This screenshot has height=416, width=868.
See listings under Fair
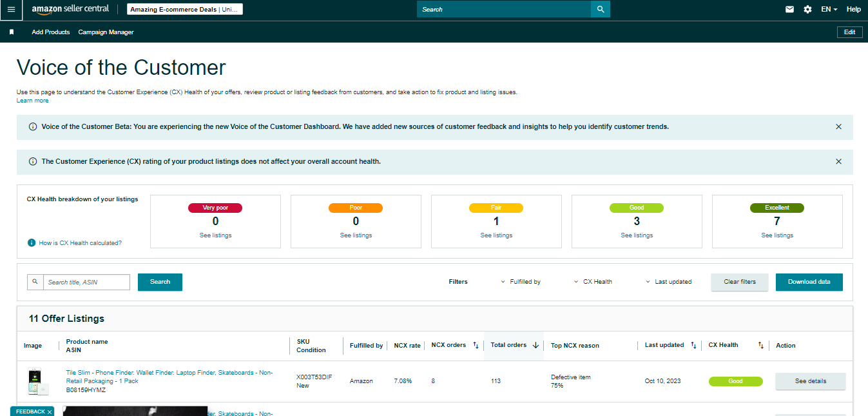pos(496,235)
